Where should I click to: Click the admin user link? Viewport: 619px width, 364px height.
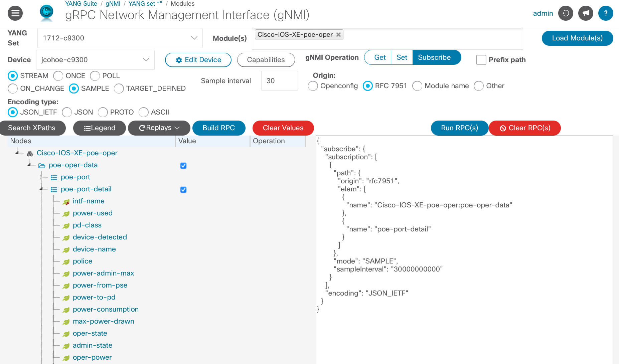pos(543,13)
